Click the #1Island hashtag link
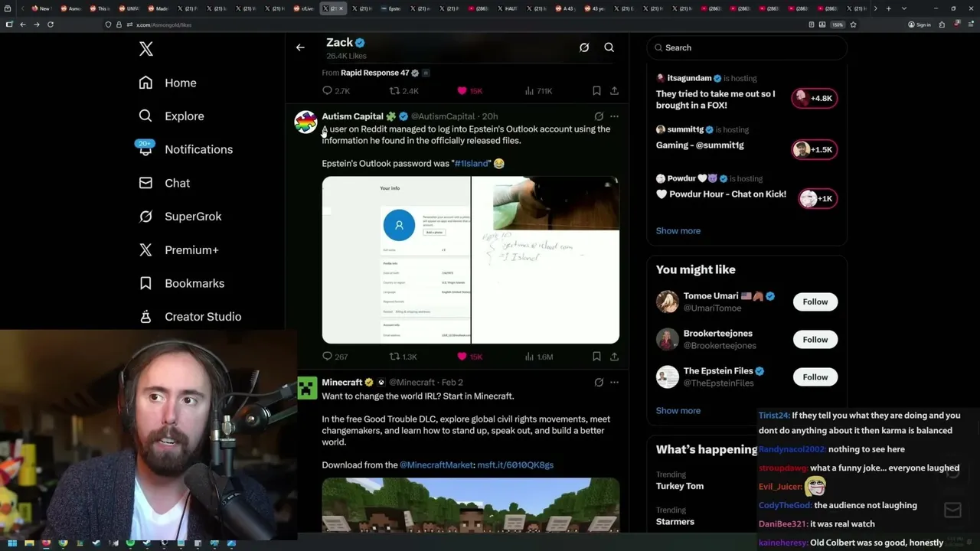980x551 pixels. 471,164
